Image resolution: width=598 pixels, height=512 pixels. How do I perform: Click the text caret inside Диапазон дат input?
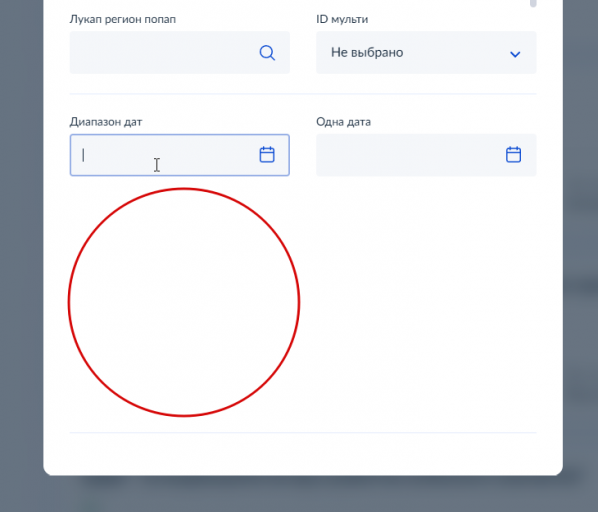click(x=83, y=155)
